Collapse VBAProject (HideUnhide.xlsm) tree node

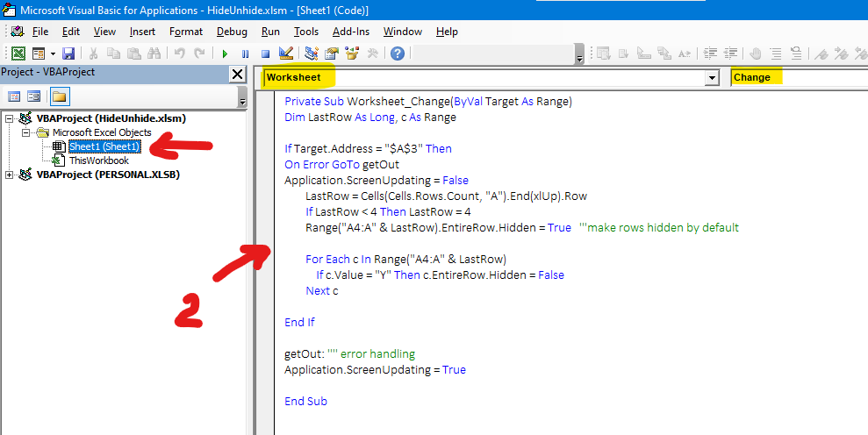click(10, 118)
